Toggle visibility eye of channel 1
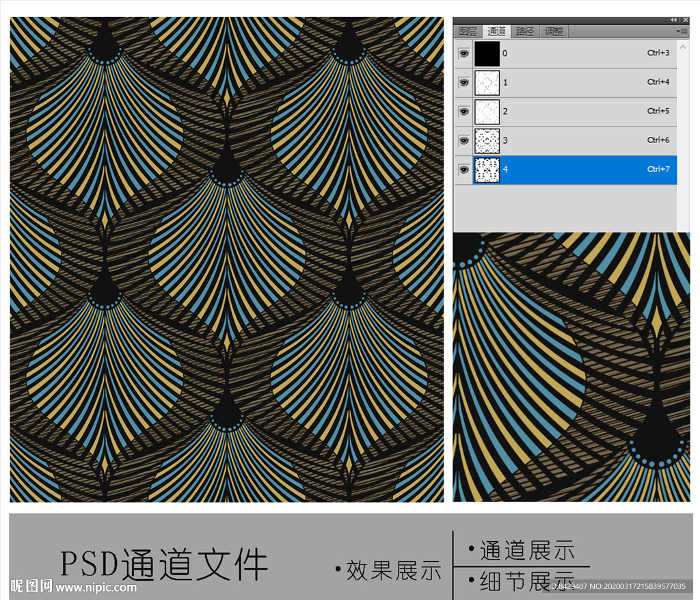 464,83
